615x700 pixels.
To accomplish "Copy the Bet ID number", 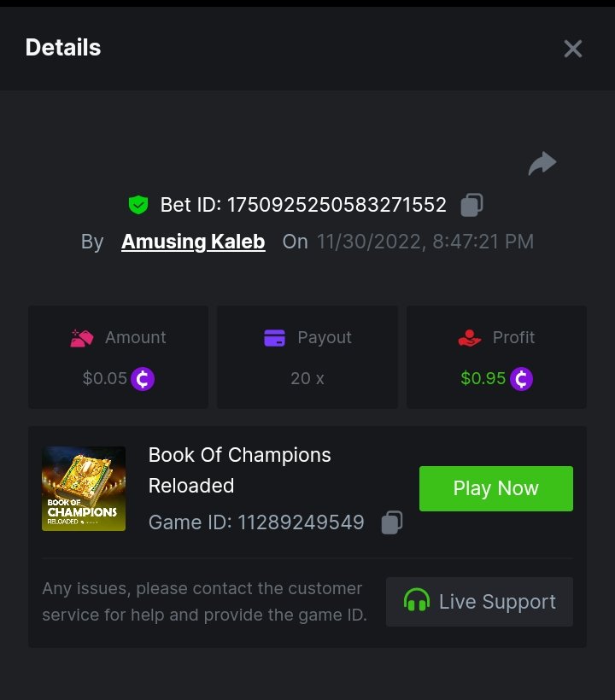I will 471,205.
